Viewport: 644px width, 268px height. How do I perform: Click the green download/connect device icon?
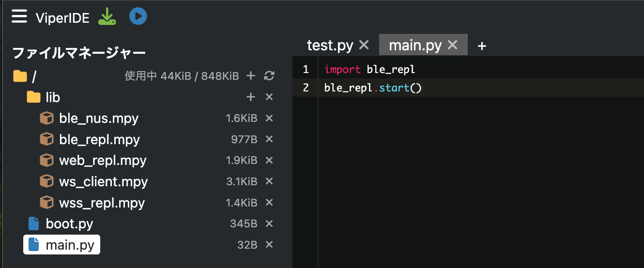[107, 17]
